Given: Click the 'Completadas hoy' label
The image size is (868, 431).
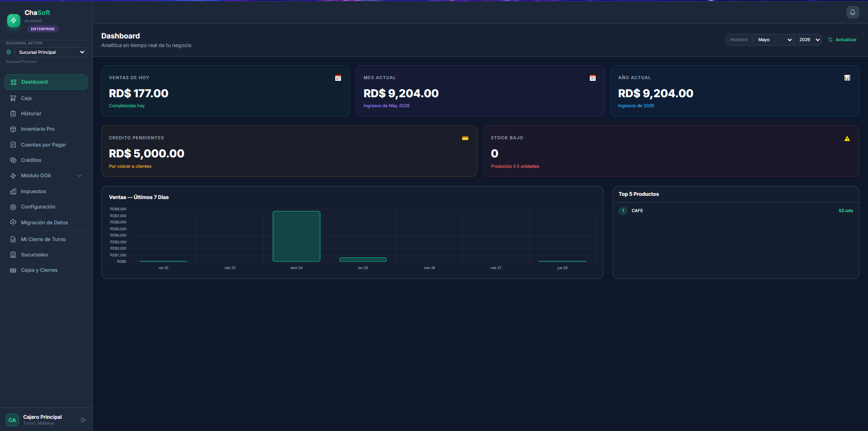Looking at the screenshot, I should (127, 106).
